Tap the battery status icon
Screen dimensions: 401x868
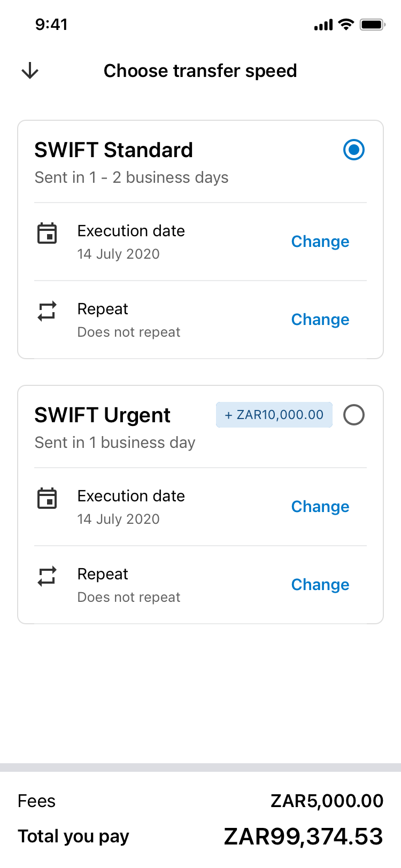pos(373,24)
